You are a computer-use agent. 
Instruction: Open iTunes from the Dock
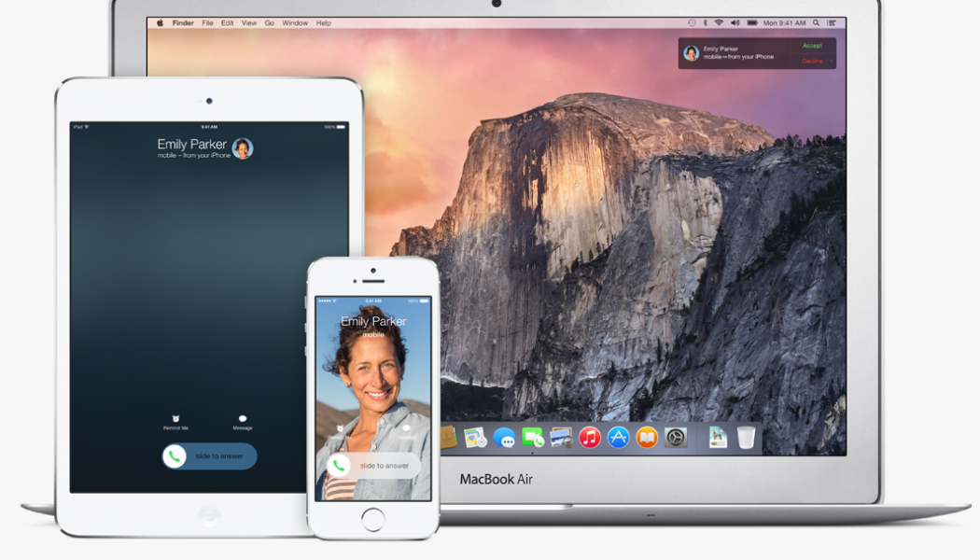pyautogui.click(x=589, y=437)
